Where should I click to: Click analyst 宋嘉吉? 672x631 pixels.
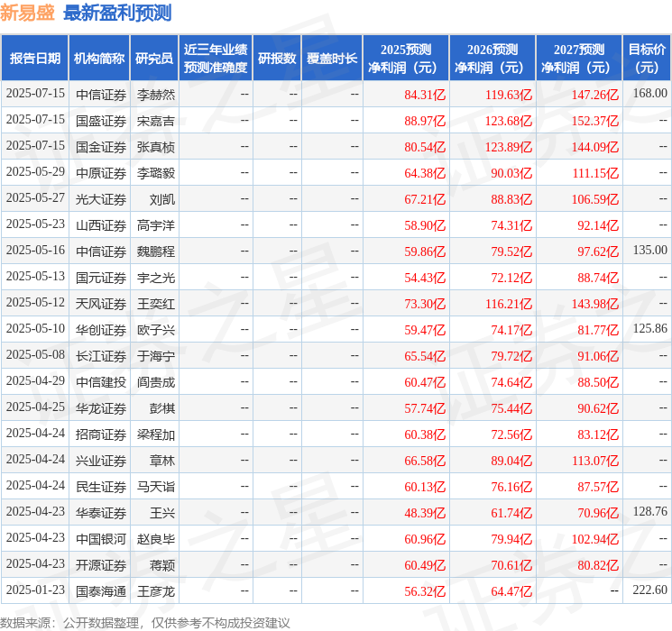click(156, 121)
